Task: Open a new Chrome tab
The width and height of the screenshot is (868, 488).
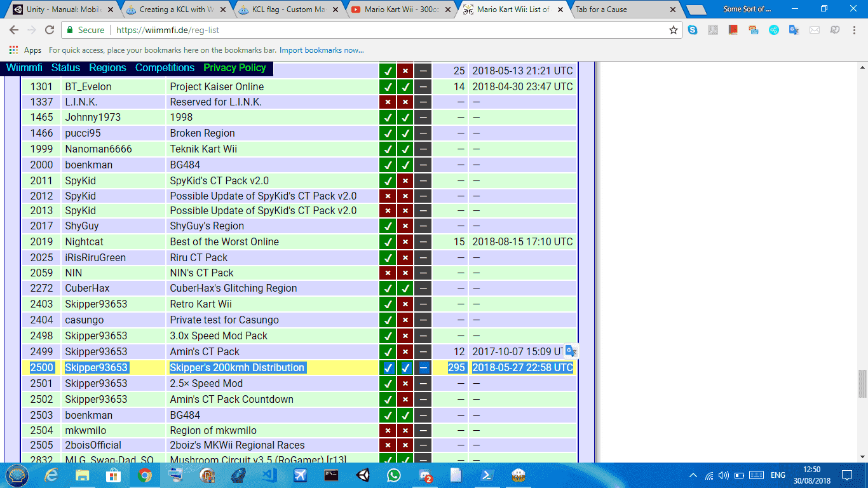Action: 697,10
